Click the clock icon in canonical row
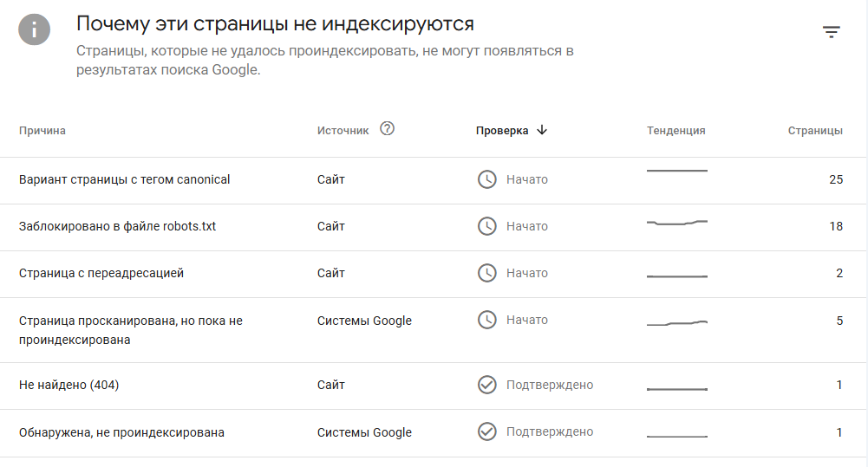 (487, 179)
